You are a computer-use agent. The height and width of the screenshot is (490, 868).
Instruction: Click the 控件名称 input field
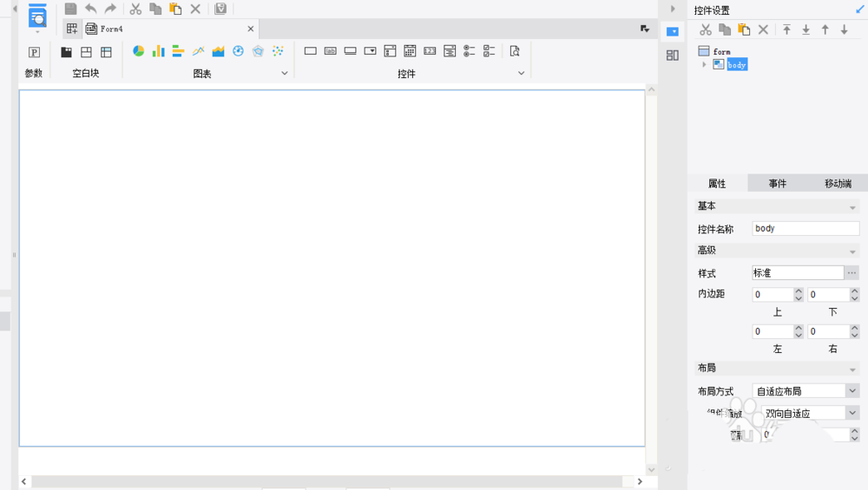pyautogui.click(x=805, y=229)
